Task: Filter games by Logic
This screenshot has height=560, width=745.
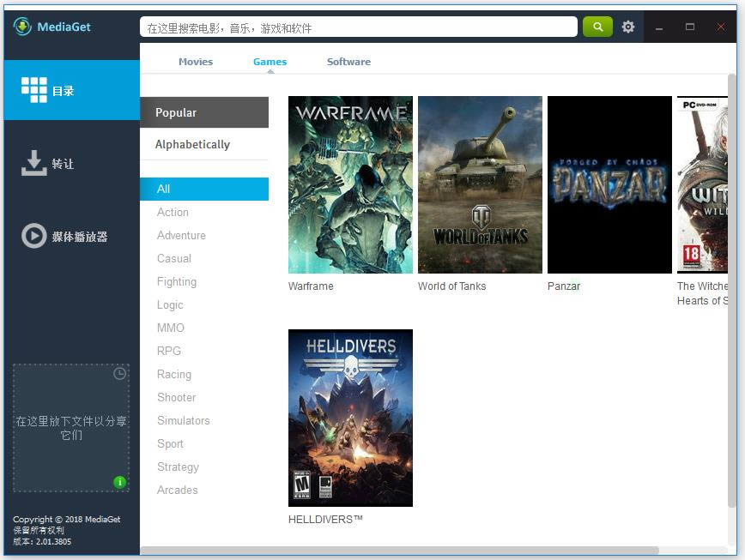Action: pos(170,305)
